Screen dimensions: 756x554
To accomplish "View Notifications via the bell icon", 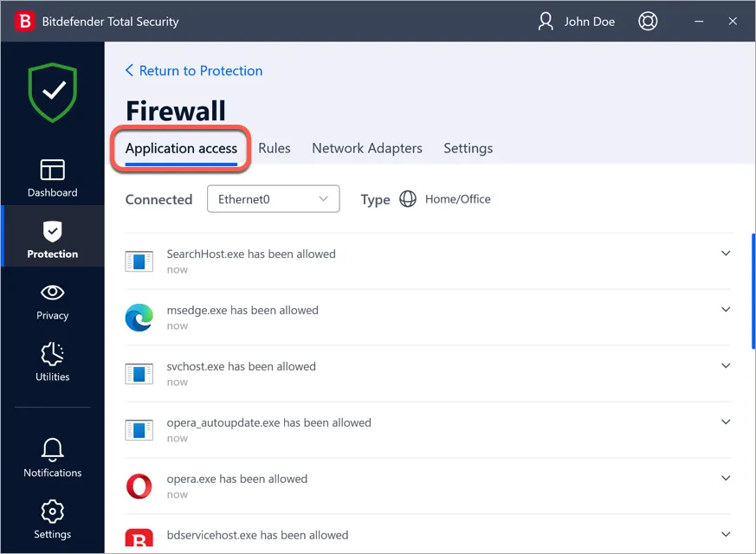I will coord(52,456).
